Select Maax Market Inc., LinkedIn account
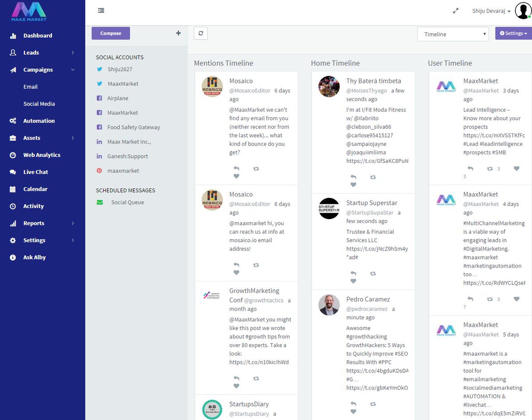The width and height of the screenshot is (532, 420). pos(129,142)
